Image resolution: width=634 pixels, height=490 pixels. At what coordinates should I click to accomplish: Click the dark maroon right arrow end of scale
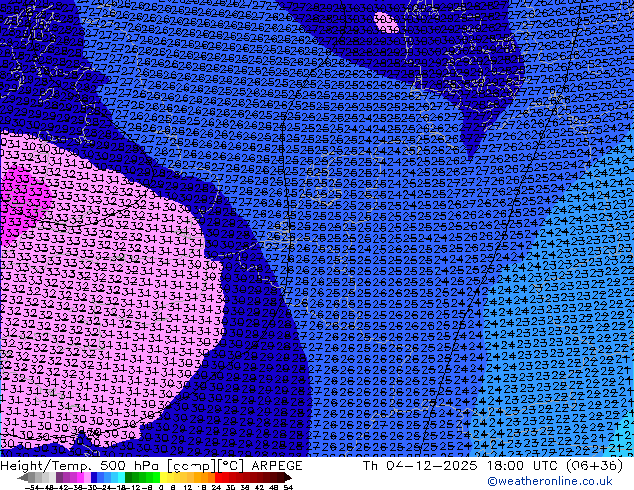coord(288,477)
